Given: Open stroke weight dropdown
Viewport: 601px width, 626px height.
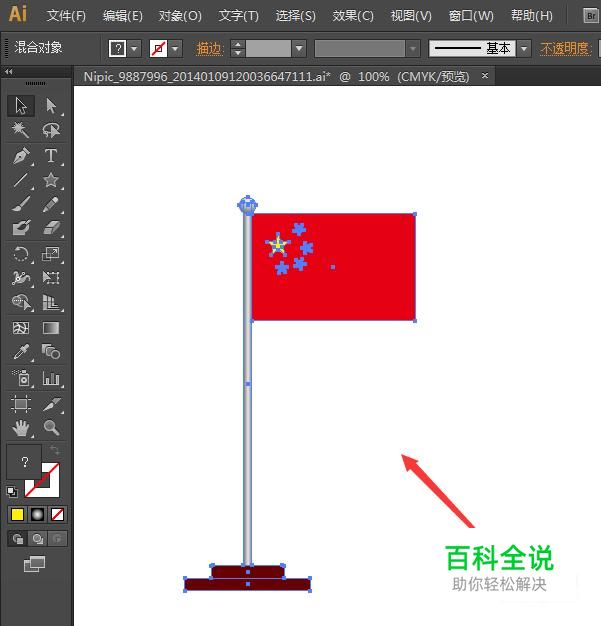Looking at the screenshot, I should (x=299, y=49).
